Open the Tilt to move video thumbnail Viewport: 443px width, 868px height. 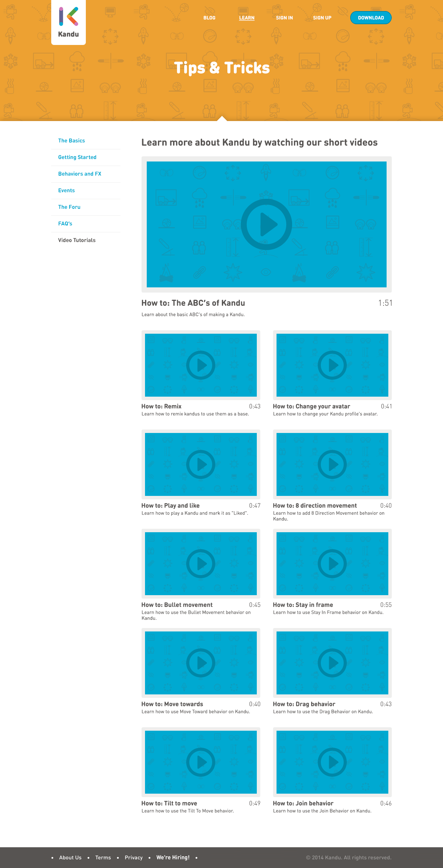coord(201,762)
